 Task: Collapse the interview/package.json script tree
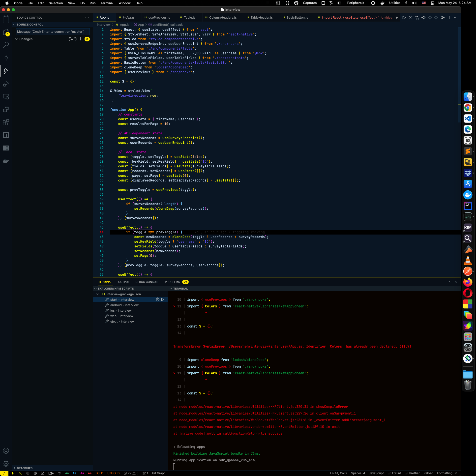(98, 294)
